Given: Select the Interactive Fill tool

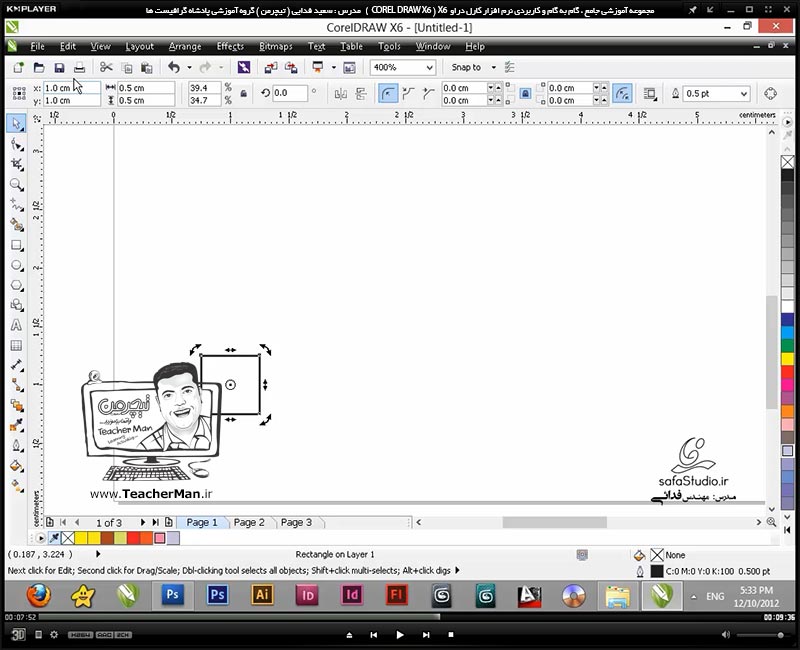Looking at the screenshot, I should coord(16,486).
